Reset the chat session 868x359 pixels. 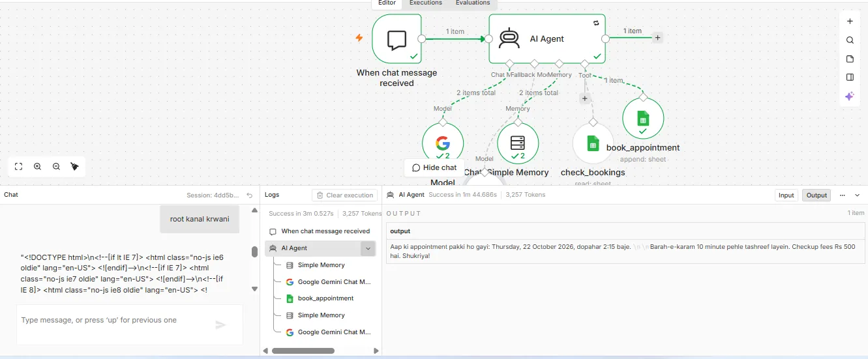250,195
